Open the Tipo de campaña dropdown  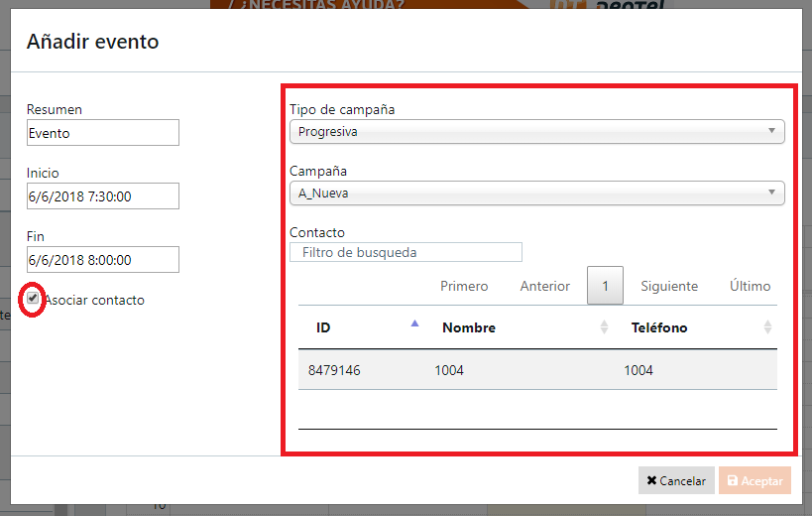537,132
